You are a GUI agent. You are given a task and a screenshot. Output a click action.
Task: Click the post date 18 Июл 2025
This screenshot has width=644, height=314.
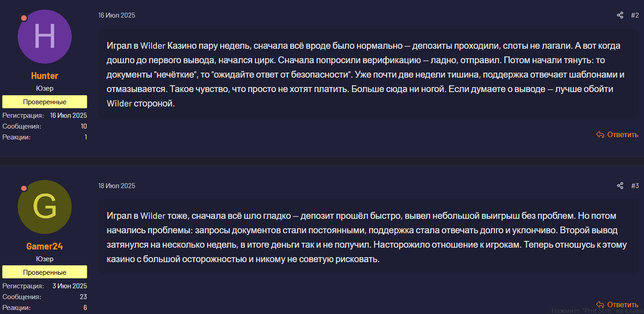tap(117, 186)
